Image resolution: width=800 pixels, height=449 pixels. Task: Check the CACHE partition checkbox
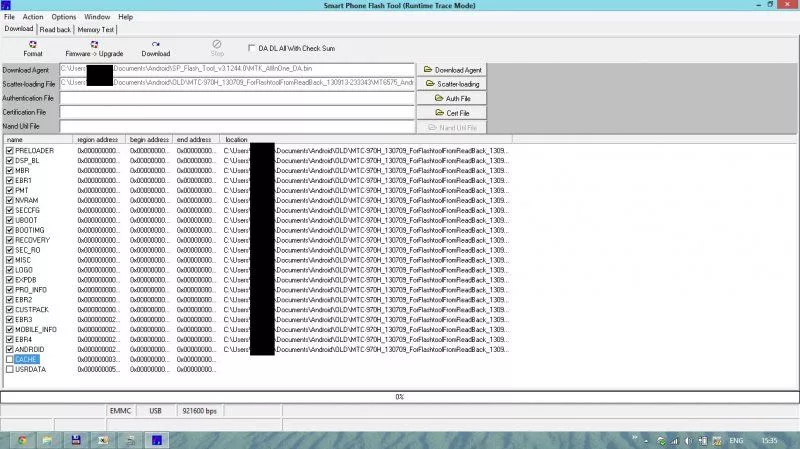(9, 359)
